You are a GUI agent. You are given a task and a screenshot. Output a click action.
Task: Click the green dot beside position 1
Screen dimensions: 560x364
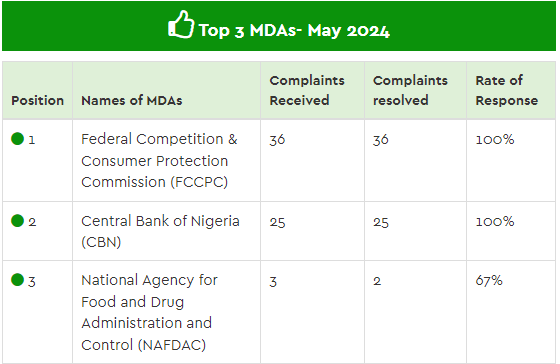(x=18, y=139)
